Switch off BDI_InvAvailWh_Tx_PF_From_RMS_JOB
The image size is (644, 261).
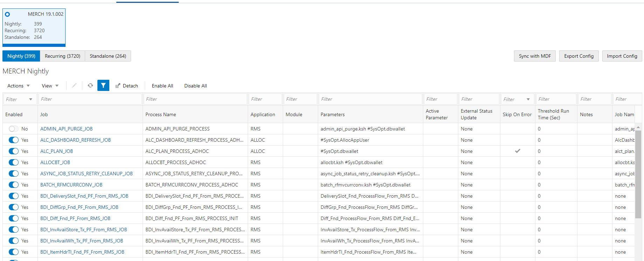[14, 241]
